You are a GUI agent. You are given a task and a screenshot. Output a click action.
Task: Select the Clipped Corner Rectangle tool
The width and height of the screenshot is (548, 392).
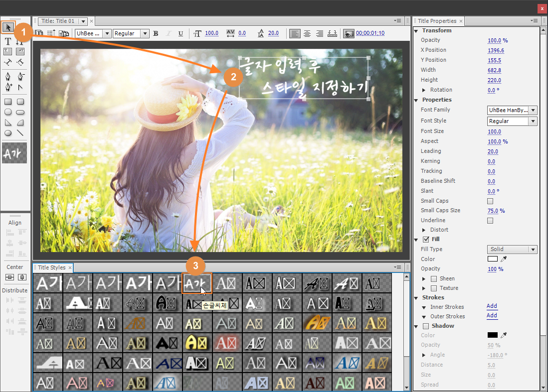pos(8,113)
